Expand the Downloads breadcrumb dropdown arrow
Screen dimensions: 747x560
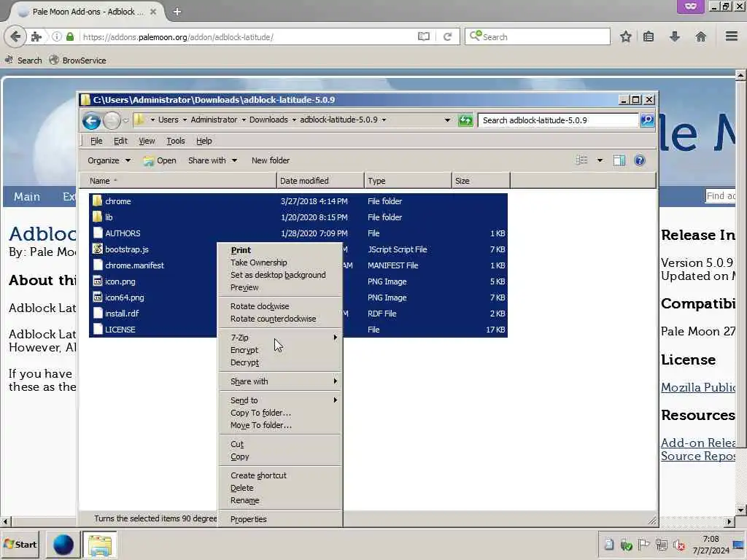(x=294, y=120)
